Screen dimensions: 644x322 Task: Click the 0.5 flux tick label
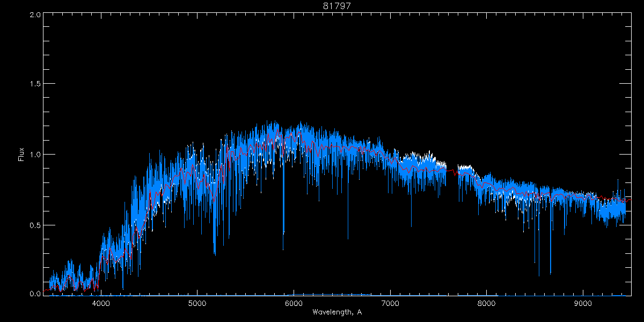(35, 225)
